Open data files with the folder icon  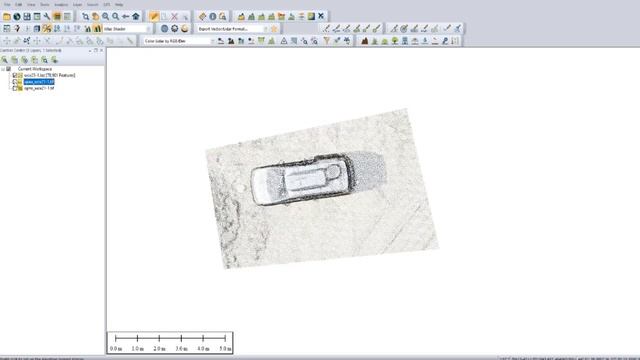(x=7, y=16)
